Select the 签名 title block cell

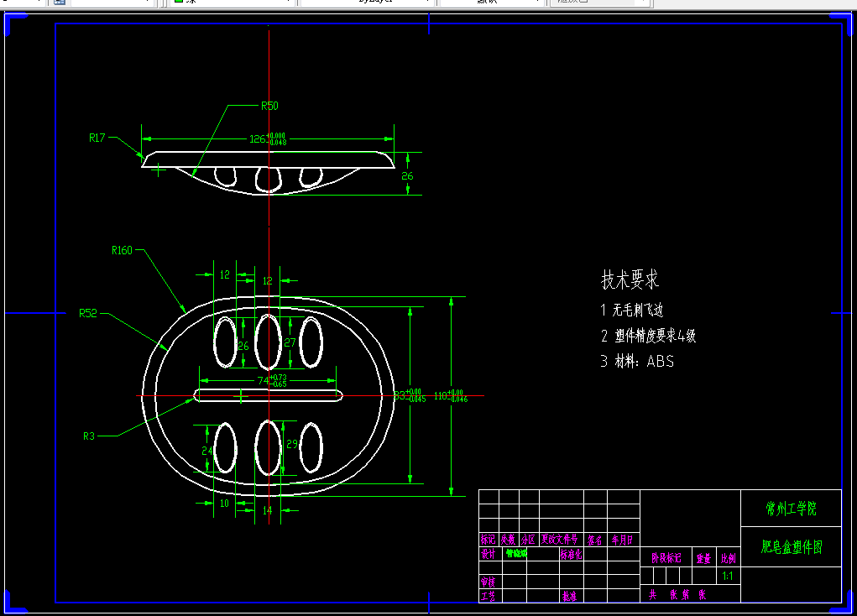(594, 540)
